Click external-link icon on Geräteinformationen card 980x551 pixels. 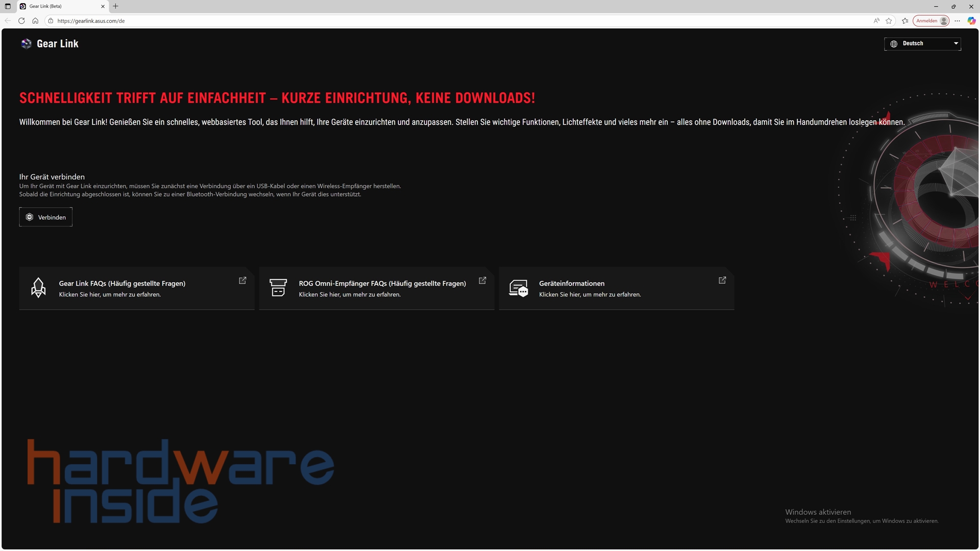(x=722, y=281)
